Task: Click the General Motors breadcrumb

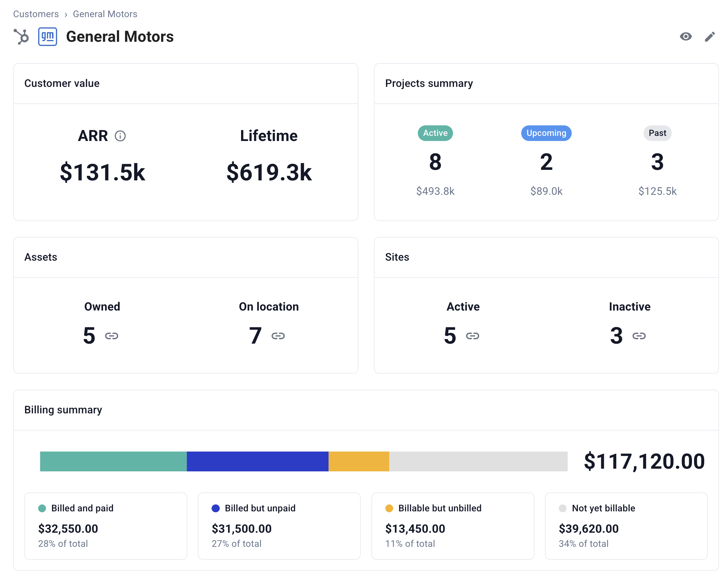Action: (x=105, y=14)
